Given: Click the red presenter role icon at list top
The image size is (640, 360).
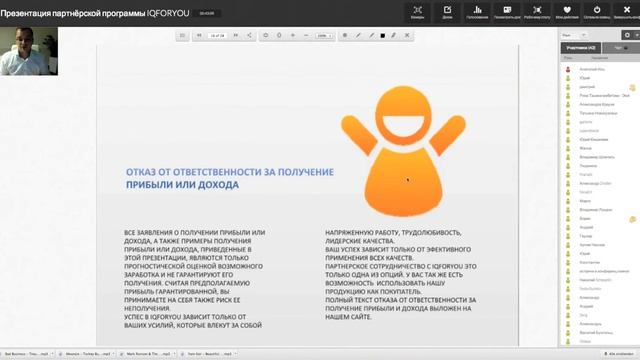Looking at the screenshot, I should (568, 69).
